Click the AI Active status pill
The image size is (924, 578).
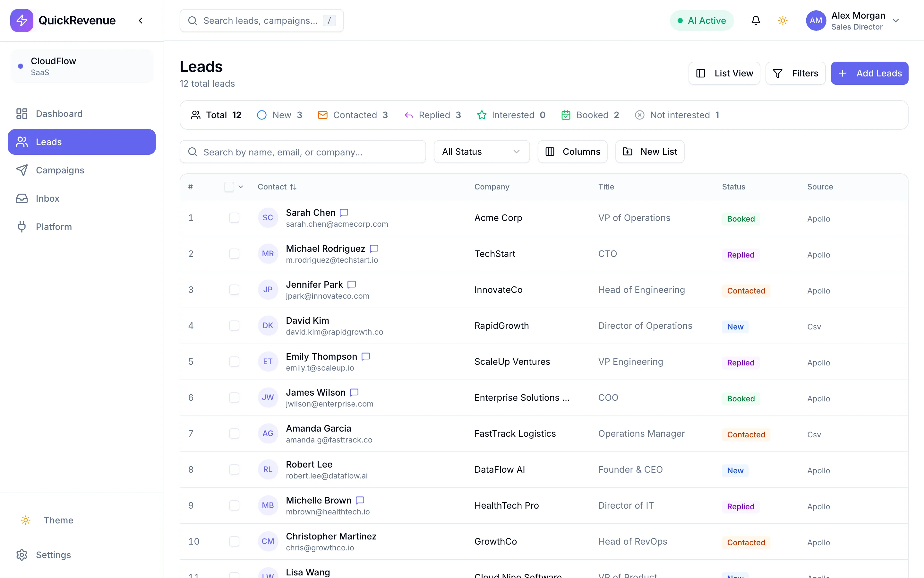[x=701, y=21]
